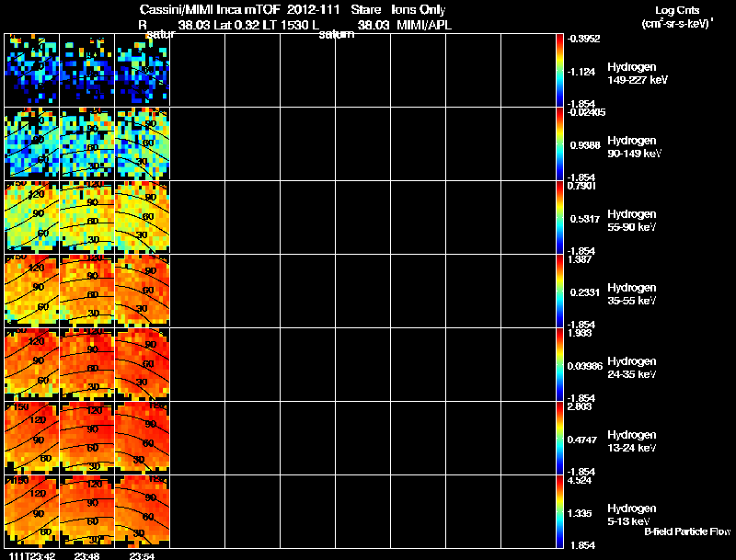Click the 55-90 keV image at 23:54

(143, 217)
